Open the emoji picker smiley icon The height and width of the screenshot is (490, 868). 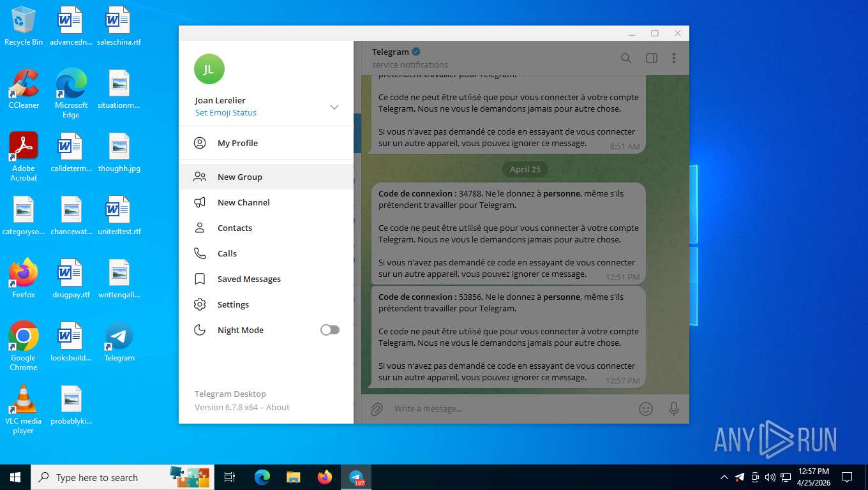point(646,409)
